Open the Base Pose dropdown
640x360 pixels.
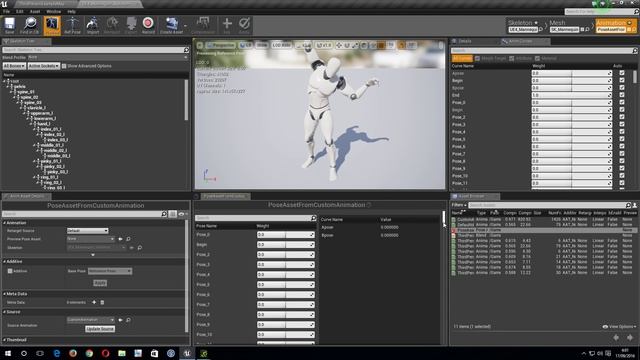coord(110,271)
